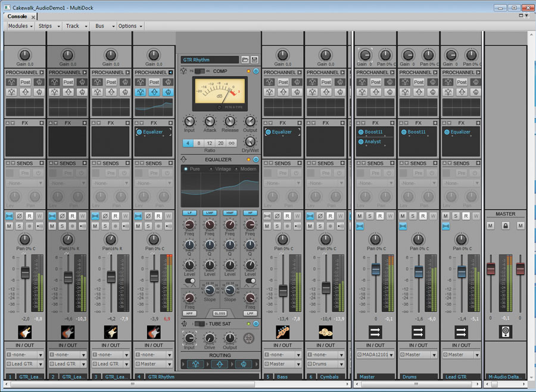536x392 pixels.
Task: Expand the Master bus output dropdown MADA12101
Action: (x=376, y=355)
